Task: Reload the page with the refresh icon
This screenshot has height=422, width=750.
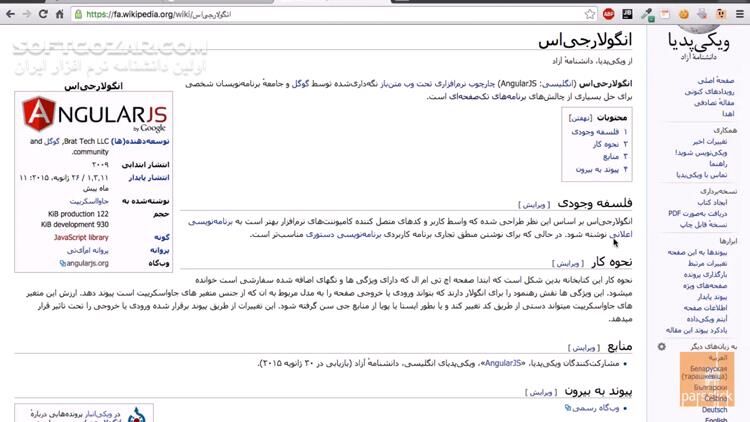Action: (43, 14)
